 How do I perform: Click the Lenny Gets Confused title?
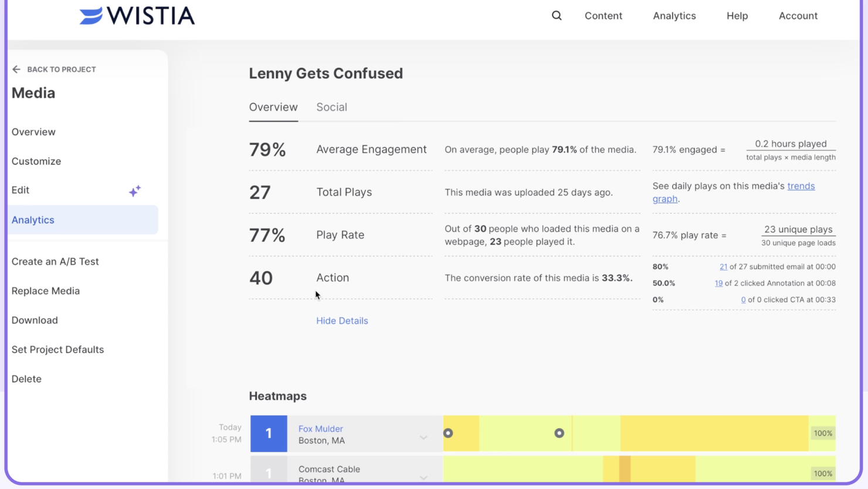(326, 73)
